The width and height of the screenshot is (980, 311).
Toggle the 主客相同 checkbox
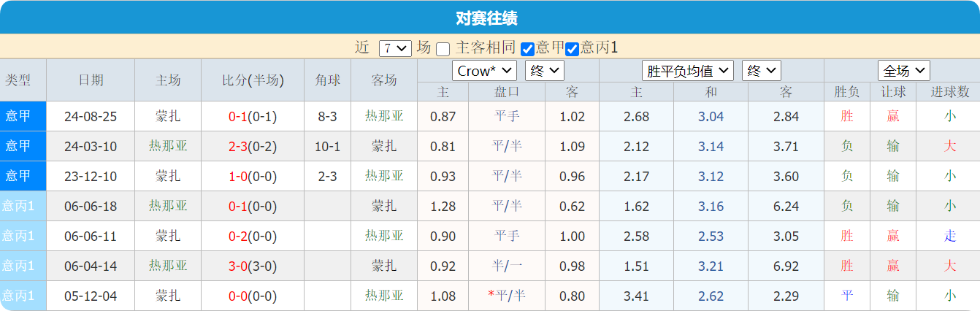(x=443, y=49)
